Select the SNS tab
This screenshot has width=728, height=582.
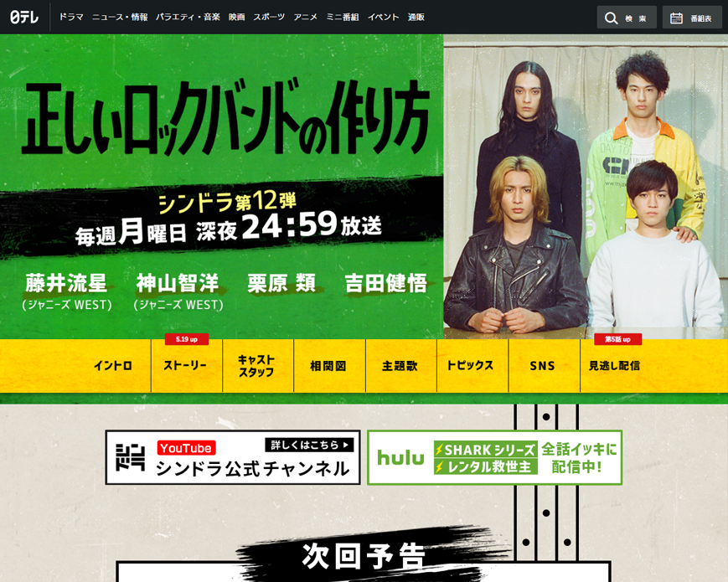click(543, 366)
